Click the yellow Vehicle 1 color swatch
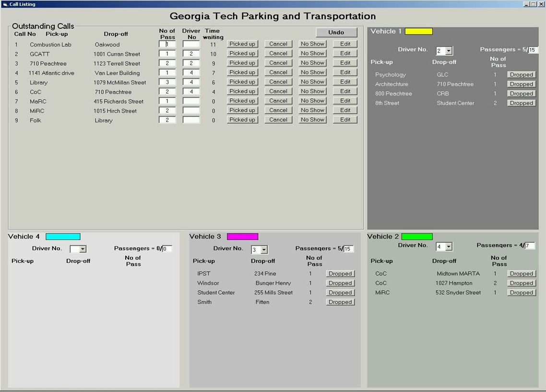 pos(418,31)
